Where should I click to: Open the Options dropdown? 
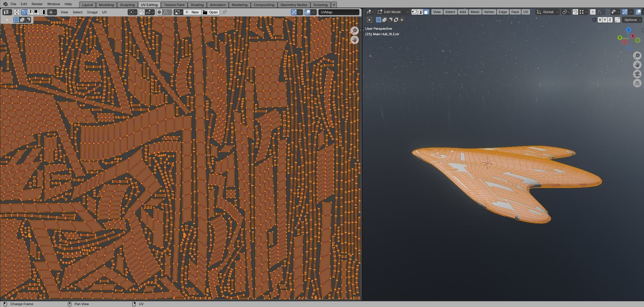[632, 20]
